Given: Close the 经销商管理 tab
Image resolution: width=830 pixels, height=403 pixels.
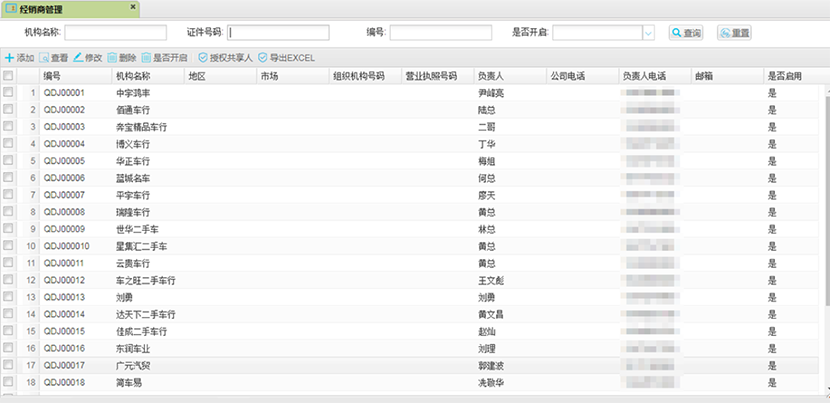Looking at the screenshot, I should [133, 8].
